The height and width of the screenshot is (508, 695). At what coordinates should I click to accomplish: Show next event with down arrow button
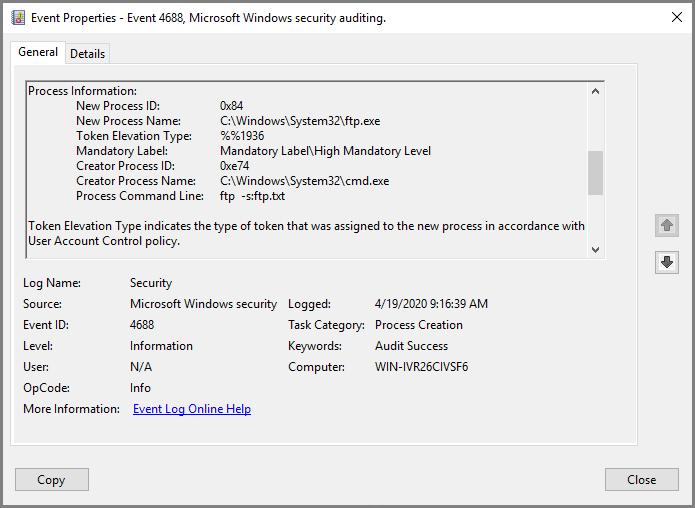click(666, 262)
